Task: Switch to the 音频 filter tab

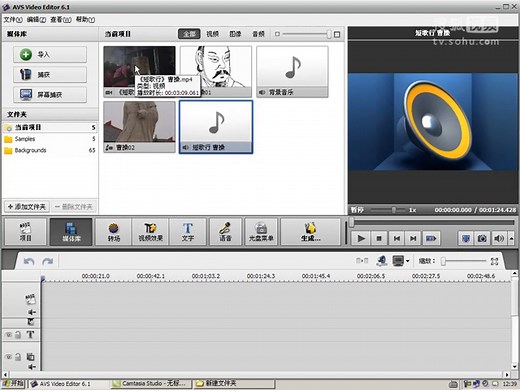Action: [x=258, y=34]
